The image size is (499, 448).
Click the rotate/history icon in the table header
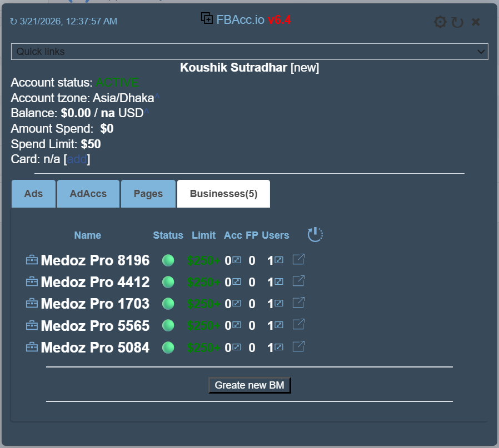click(315, 234)
